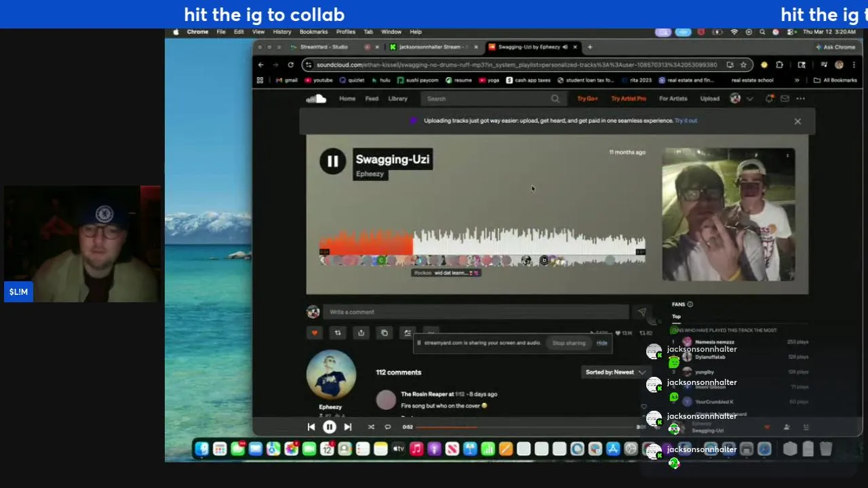The width and height of the screenshot is (868, 488).
Task: Open the Chrome three-dot menu
Action: (x=854, y=65)
